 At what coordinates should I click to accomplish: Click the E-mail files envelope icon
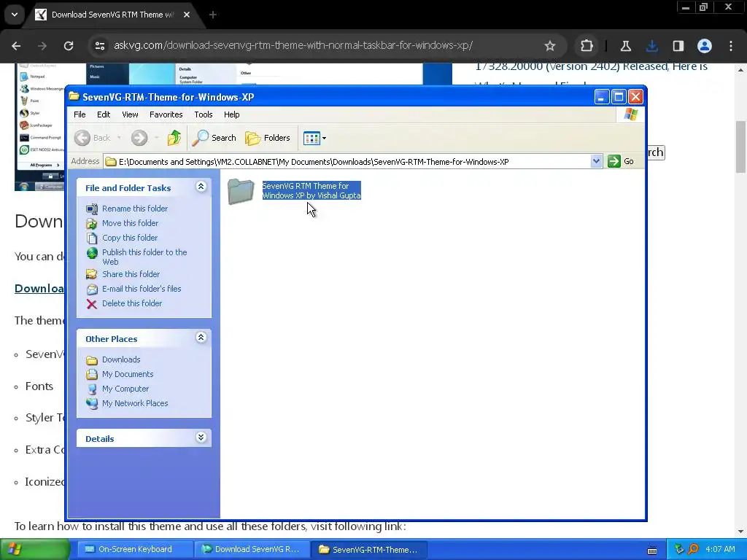(91, 289)
